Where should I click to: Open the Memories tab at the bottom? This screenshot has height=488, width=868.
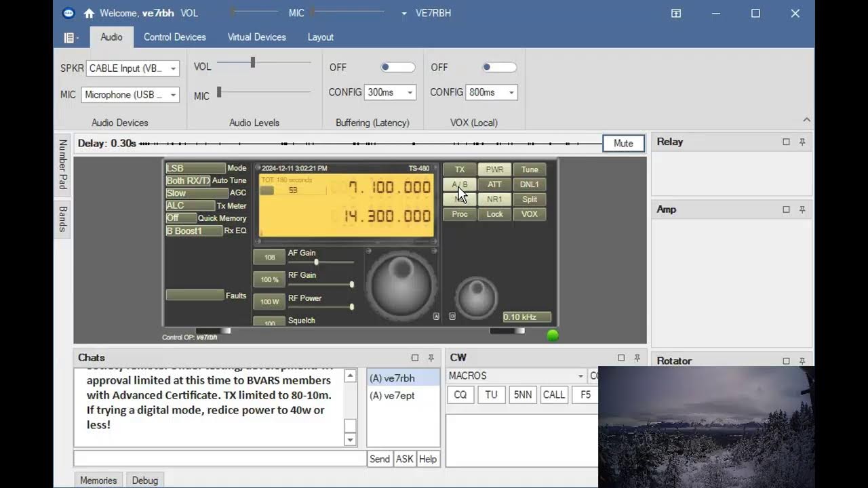[98, 480]
